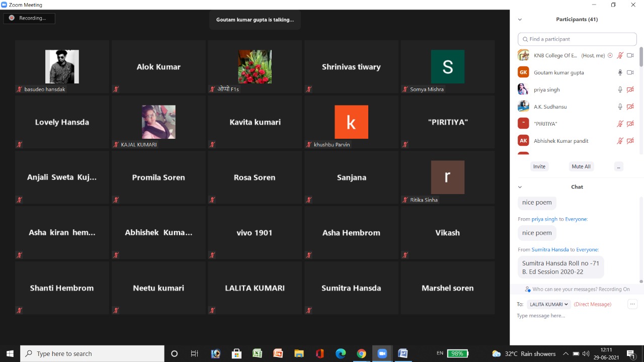Viewport: 644px width, 362px height.
Task: Click the muted mic icon on Shanti Hembrom tile
Action: [20, 310]
